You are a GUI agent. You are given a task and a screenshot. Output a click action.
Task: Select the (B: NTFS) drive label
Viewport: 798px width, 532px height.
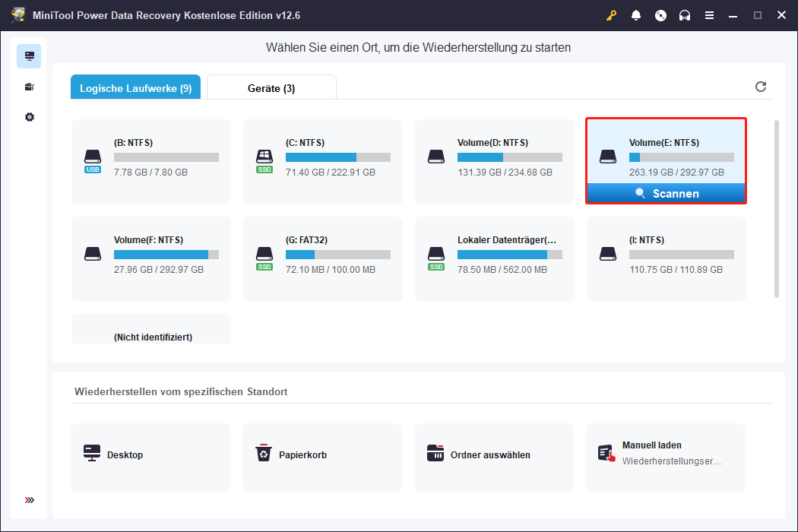point(133,143)
